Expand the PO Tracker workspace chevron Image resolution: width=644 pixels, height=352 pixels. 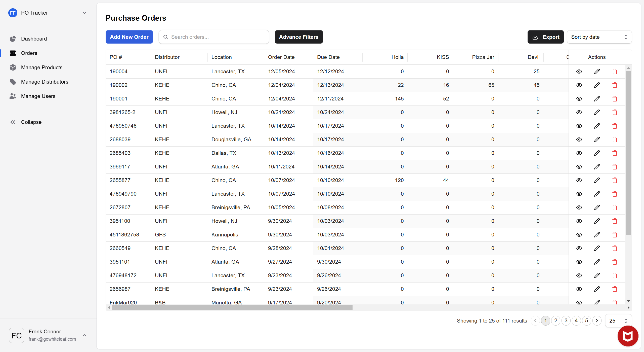[x=84, y=13]
